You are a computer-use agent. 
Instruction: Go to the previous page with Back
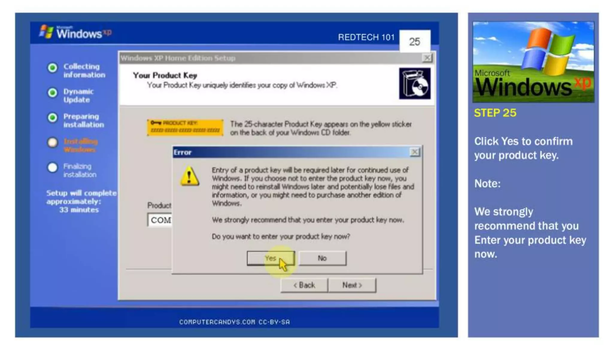coord(304,285)
